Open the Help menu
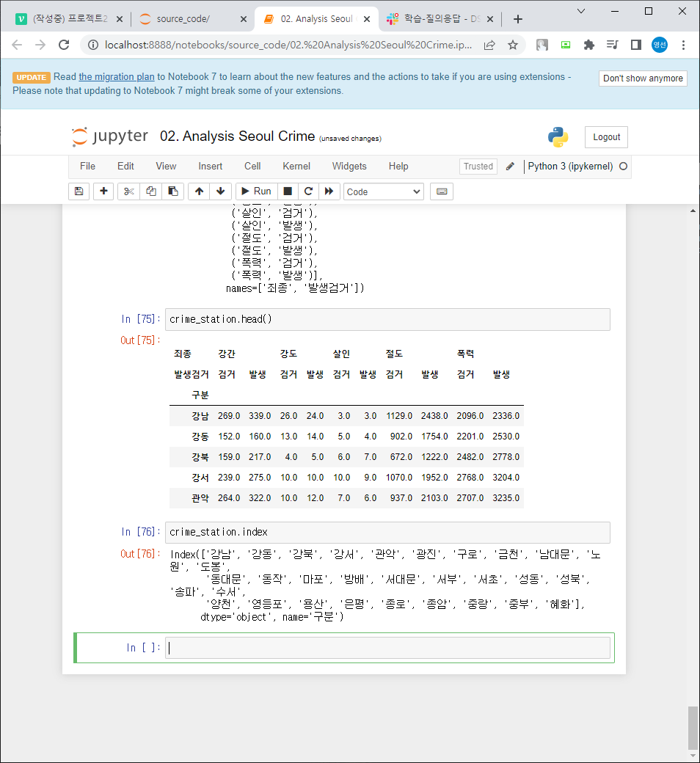The image size is (700, 763). [398, 167]
